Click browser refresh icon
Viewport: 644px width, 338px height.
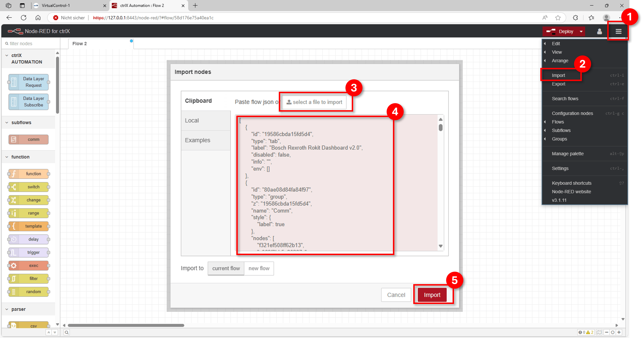pyautogui.click(x=23, y=17)
